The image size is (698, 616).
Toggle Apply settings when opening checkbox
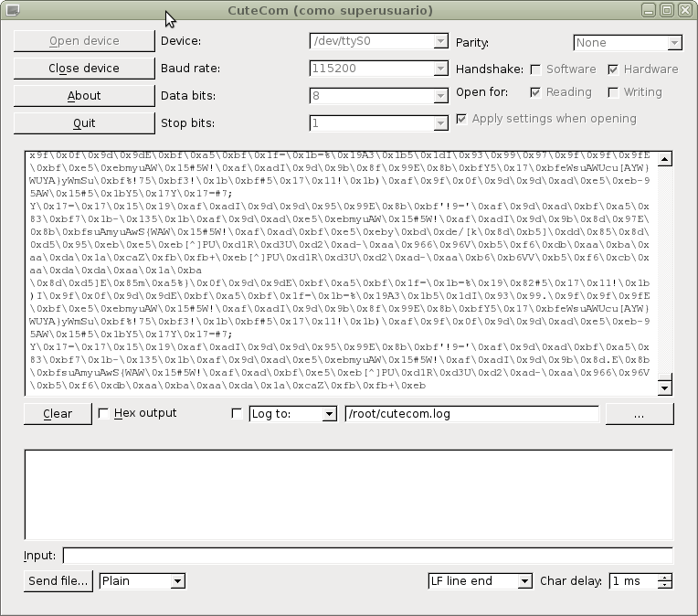[461, 119]
